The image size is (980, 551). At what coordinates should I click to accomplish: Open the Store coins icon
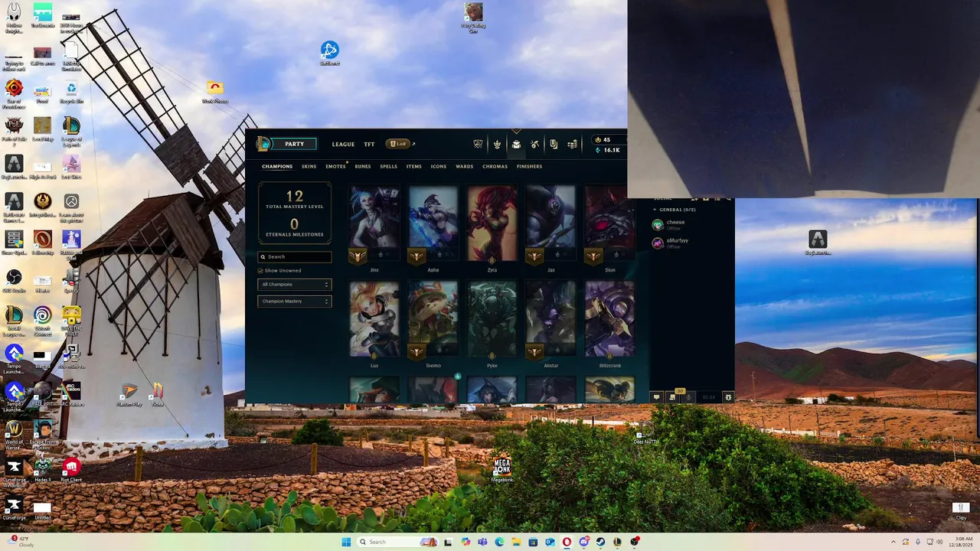(572, 144)
